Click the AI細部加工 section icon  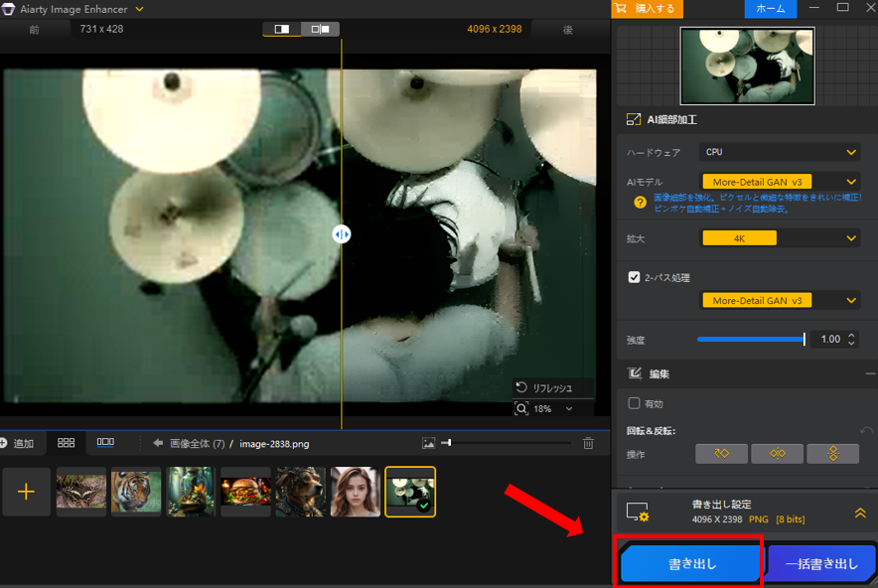(634, 119)
